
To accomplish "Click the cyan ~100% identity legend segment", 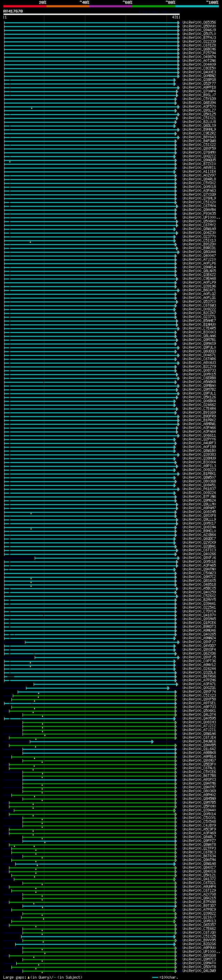I will pyautogui.click(x=197, y=6).
